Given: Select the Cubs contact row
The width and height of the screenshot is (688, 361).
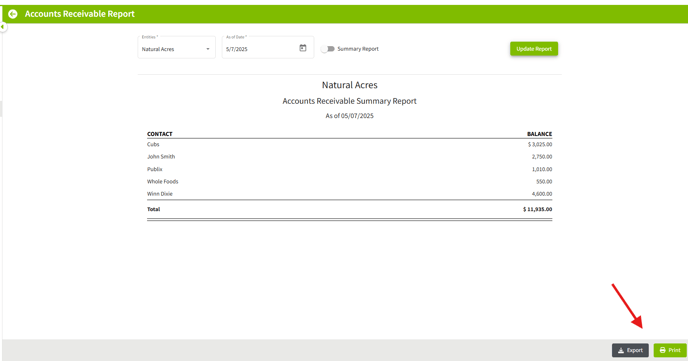Looking at the screenshot, I should click(349, 144).
